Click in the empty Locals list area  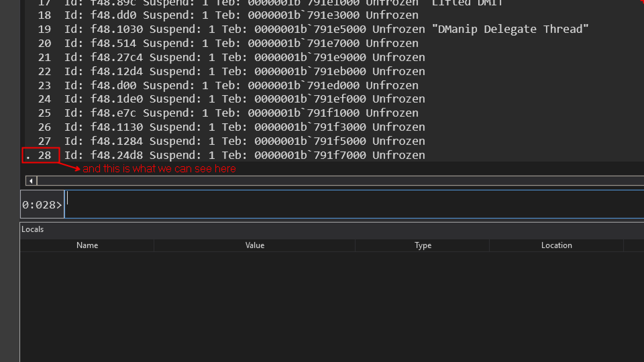click(322, 302)
